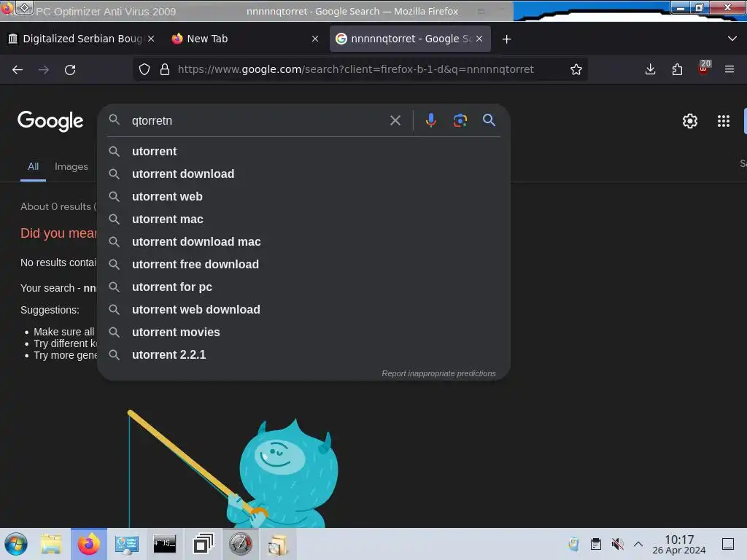Click the forward navigation arrow
Screen dimensions: 747x560
click(43, 69)
